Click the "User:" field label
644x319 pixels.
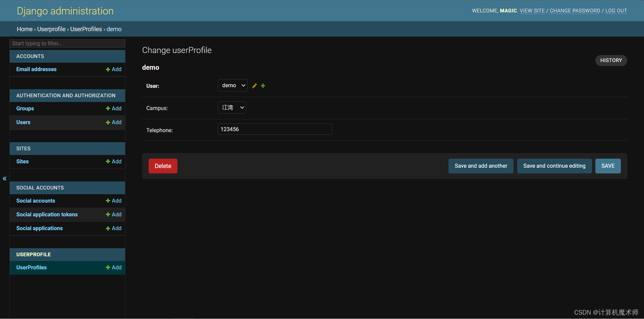pyautogui.click(x=153, y=86)
